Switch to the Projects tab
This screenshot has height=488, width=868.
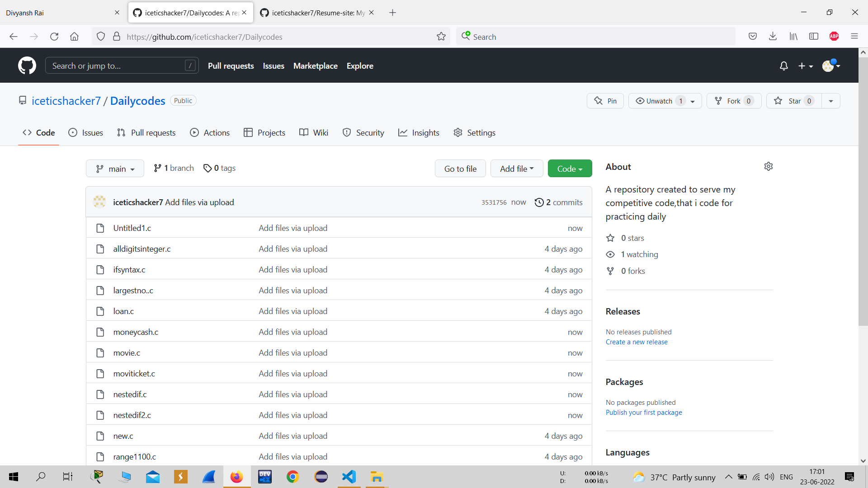264,132
